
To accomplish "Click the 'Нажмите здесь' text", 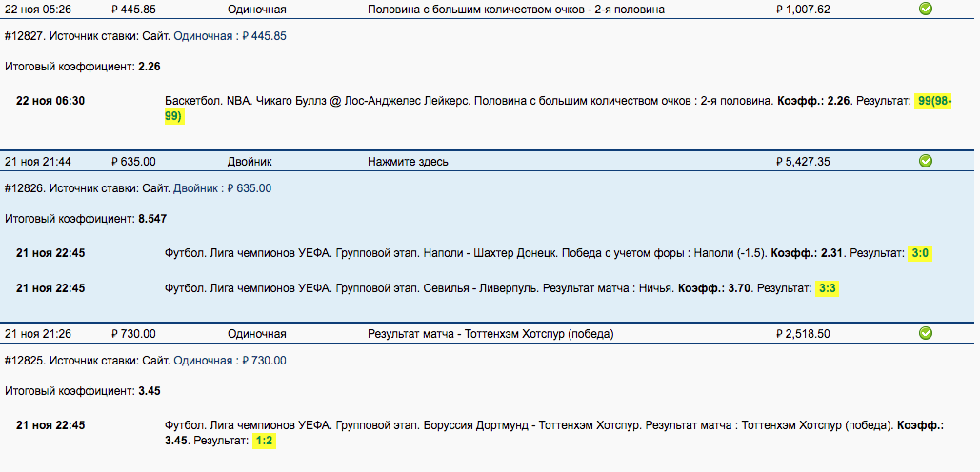I will (x=408, y=162).
